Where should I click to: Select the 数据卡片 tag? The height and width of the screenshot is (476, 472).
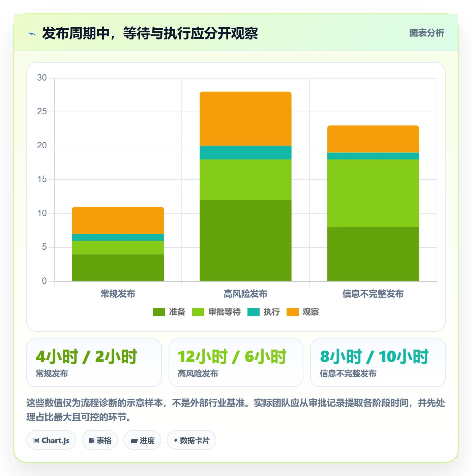pyautogui.click(x=191, y=440)
